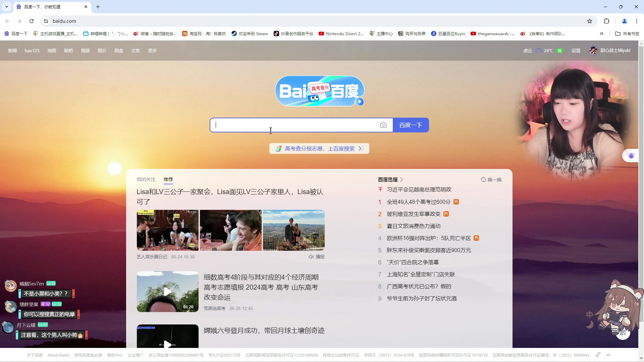View site information icon in the address bar
Viewport: 644px width, 362px height.
coord(46,21)
